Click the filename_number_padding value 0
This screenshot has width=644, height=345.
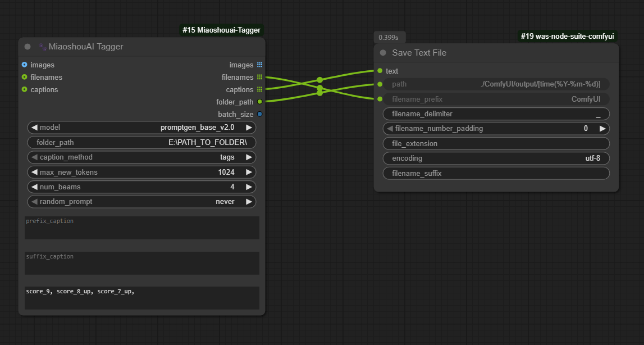pyautogui.click(x=586, y=129)
